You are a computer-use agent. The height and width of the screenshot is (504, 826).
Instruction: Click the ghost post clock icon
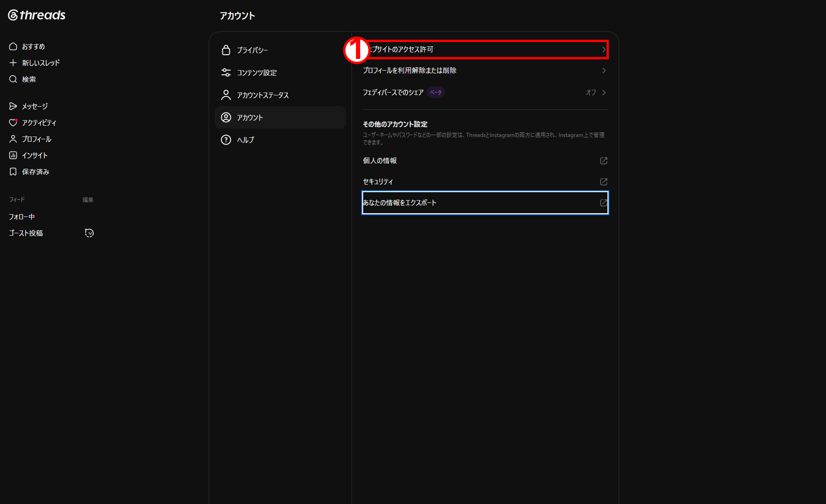[89, 233]
